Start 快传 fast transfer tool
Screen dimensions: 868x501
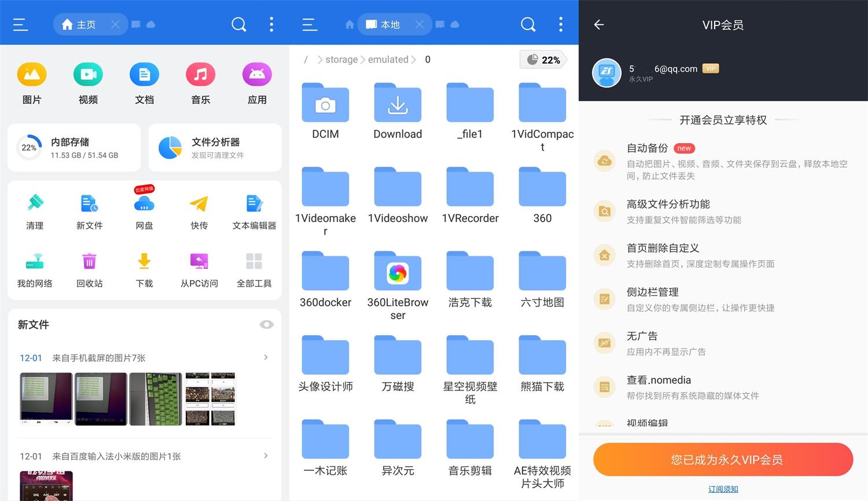(x=199, y=203)
